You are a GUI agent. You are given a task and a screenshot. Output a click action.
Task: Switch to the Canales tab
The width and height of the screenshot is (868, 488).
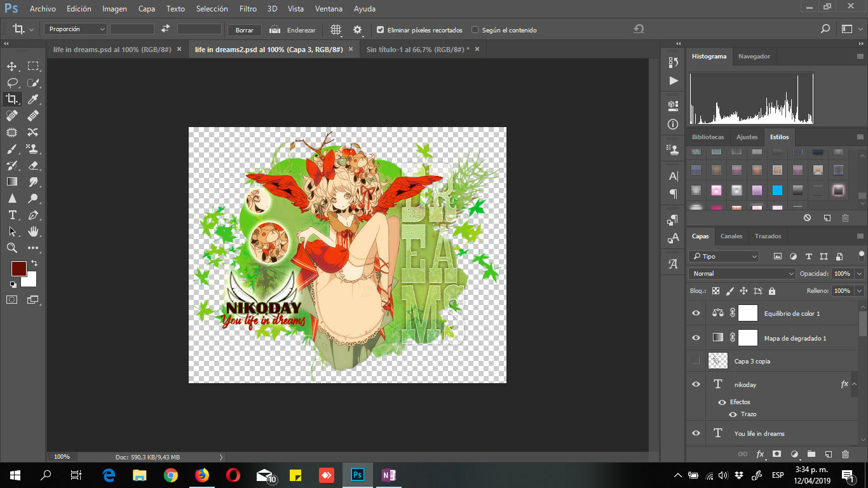pyautogui.click(x=731, y=236)
